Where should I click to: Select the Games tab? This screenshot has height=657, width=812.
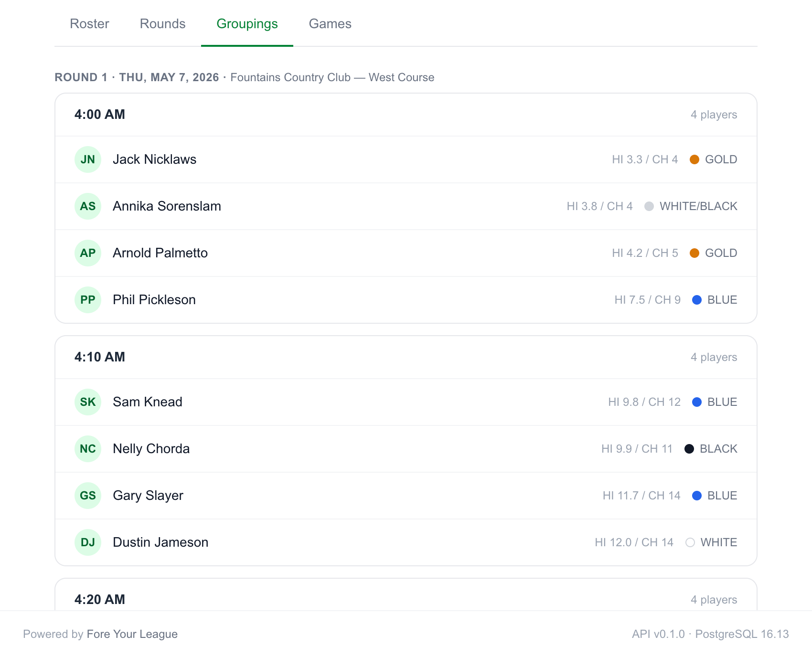coord(330,24)
